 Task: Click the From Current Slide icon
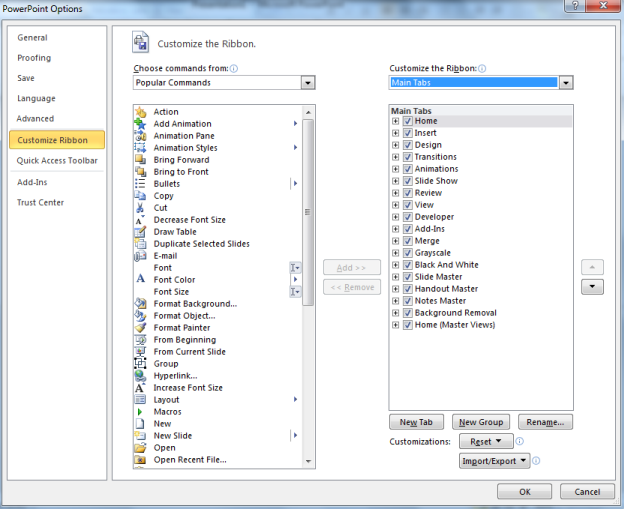[x=140, y=351]
